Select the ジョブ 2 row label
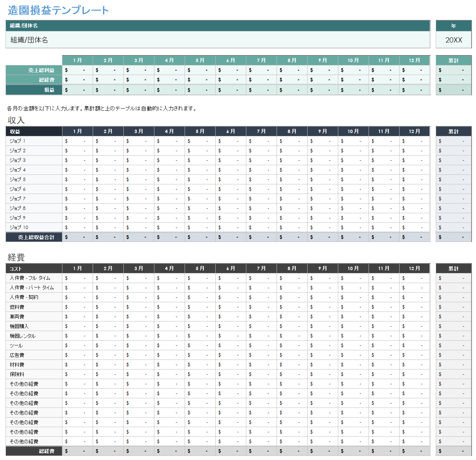The width and height of the screenshot is (476, 460). 34,151
